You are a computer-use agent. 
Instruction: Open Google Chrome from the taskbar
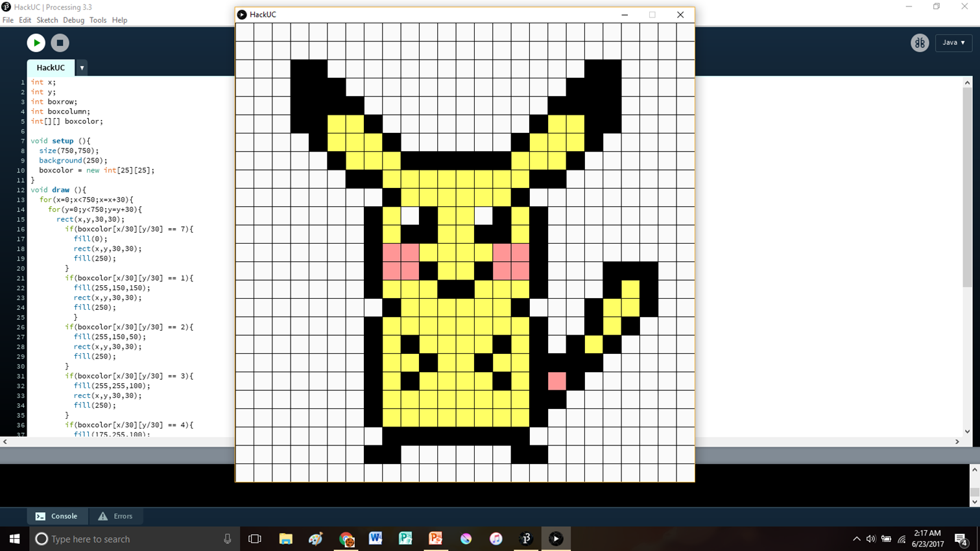pyautogui.click(x=346, y=539)
